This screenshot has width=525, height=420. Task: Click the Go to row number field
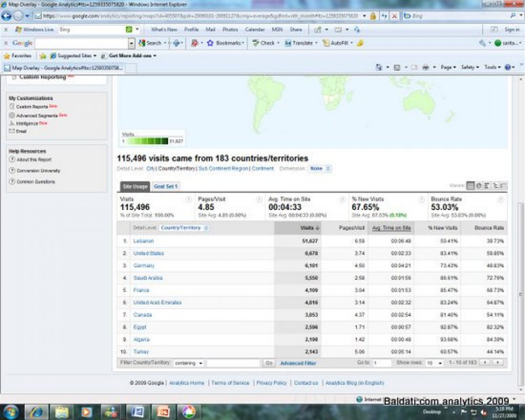[x=382, y=363]
